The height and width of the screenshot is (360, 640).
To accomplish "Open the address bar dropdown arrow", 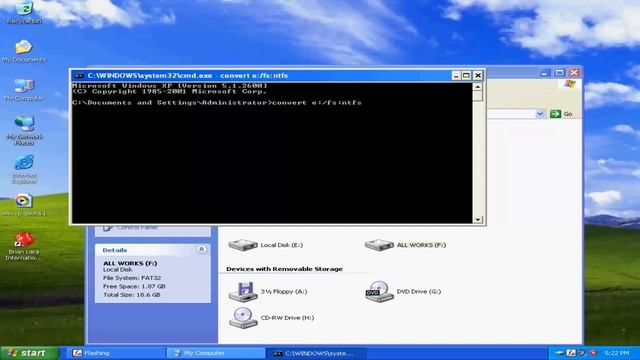I will (540, 114).
